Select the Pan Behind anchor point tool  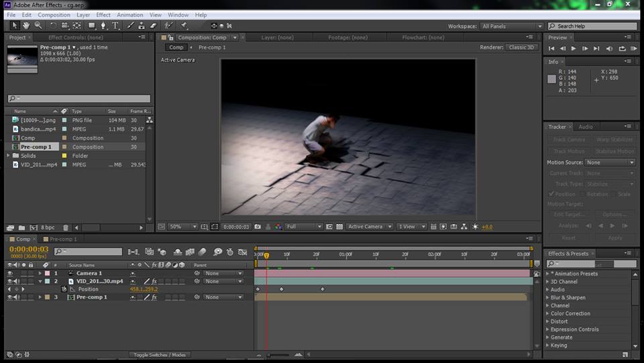click(76, 25)
